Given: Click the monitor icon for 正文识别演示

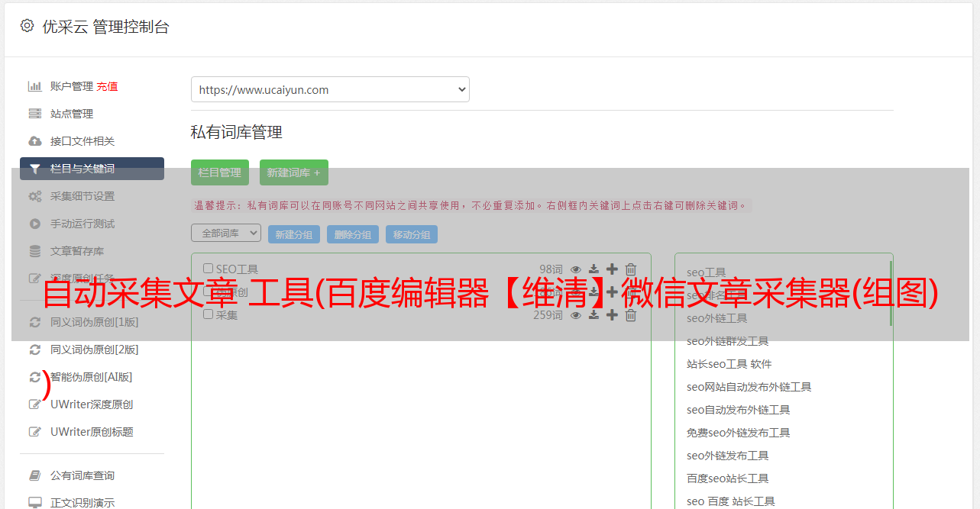Looking at the screenshot, I should tap(35, 503).
